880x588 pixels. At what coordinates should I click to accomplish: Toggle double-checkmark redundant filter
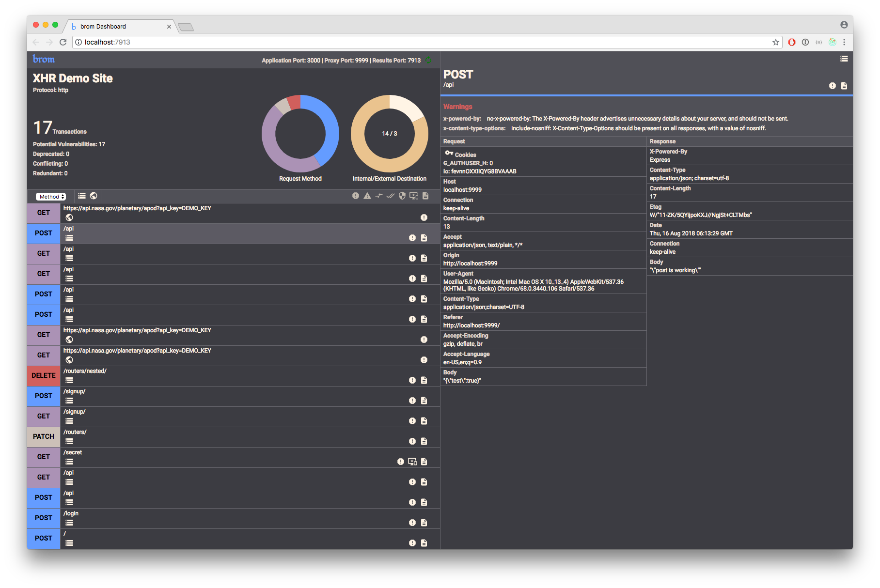[391, 196]
